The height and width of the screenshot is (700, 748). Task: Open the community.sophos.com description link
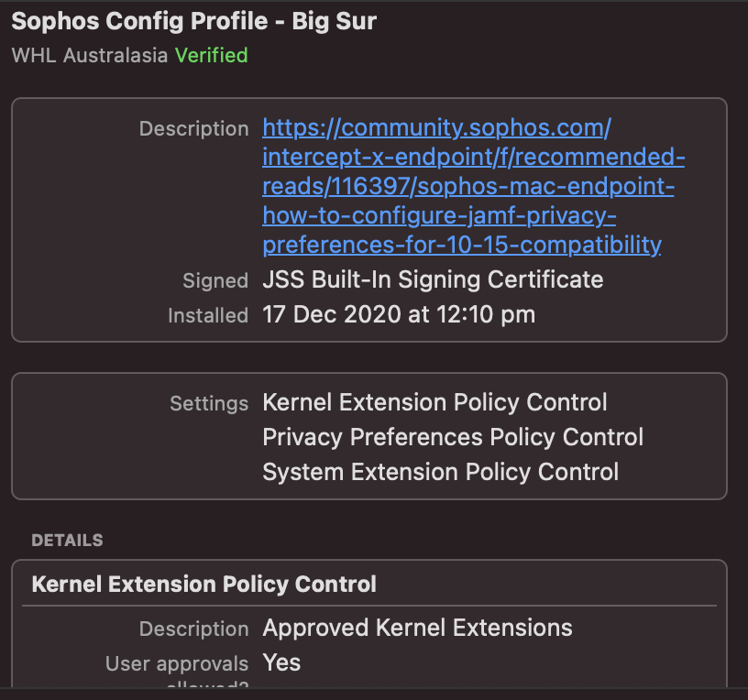click(473, 186)
